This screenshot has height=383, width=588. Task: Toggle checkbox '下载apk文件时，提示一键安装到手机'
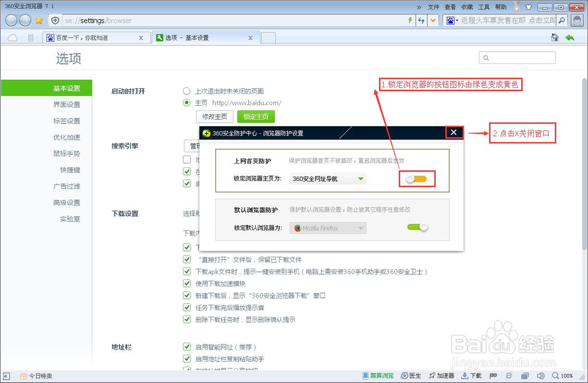coord(187,271)
